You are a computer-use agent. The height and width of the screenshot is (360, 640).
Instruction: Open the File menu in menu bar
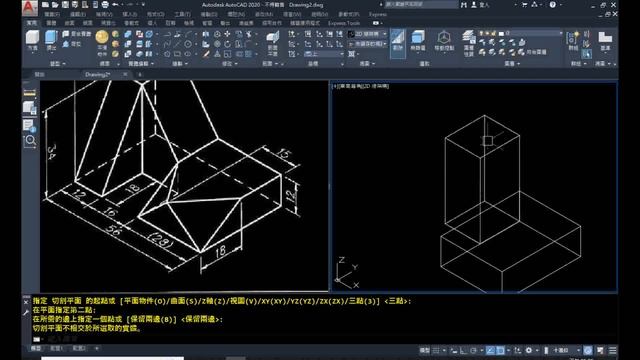52,14
